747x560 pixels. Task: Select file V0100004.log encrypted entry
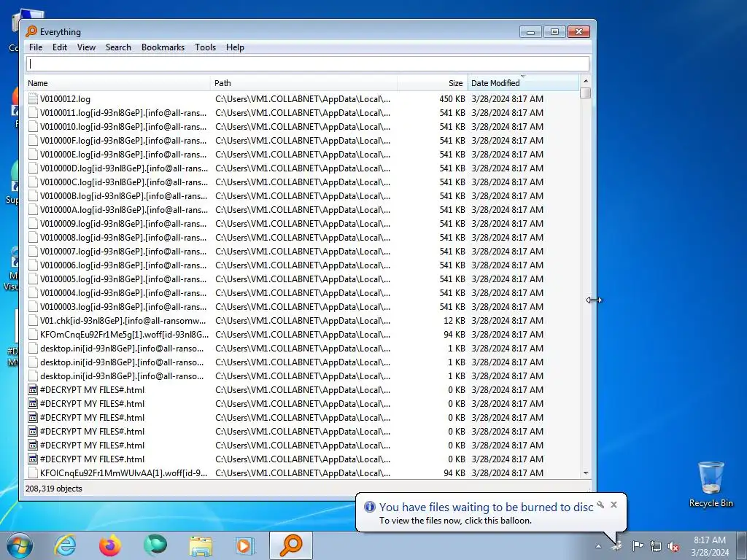[x=123, y=292]
